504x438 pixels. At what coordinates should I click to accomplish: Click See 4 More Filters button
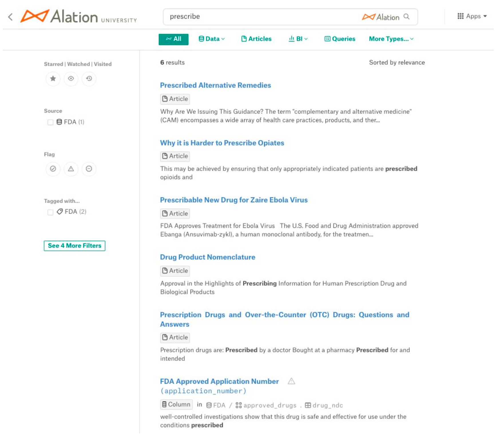coord(75,246)
